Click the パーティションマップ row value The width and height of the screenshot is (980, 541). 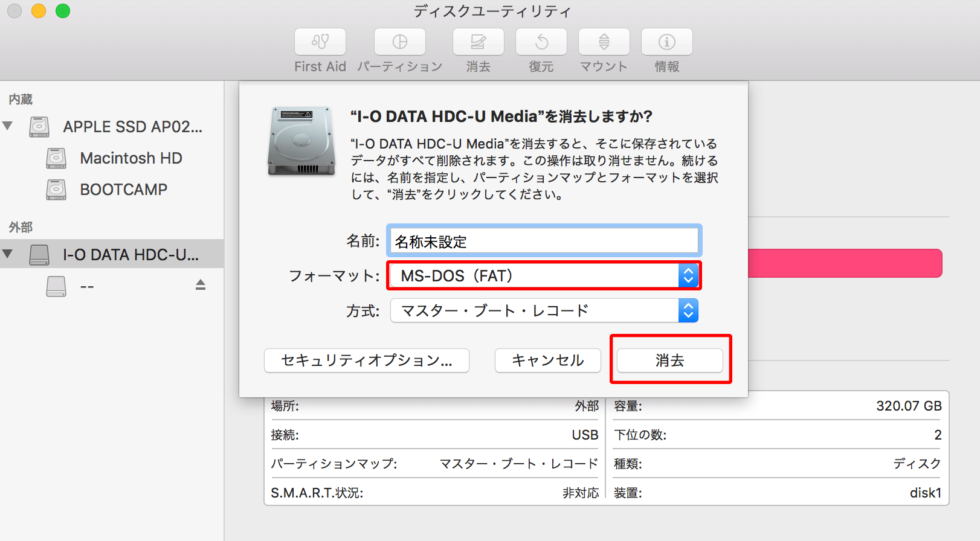coord(519,464)
